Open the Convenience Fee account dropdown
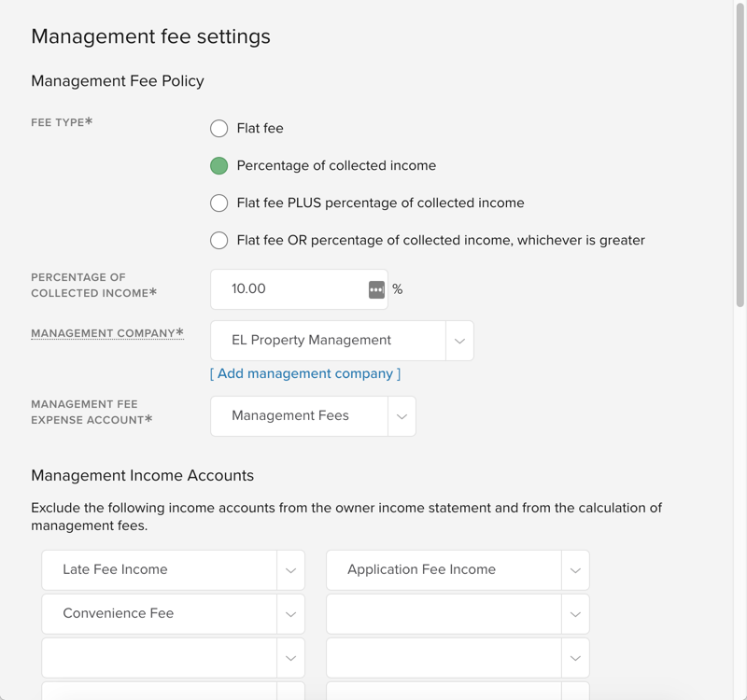 (x=290, y=613)
